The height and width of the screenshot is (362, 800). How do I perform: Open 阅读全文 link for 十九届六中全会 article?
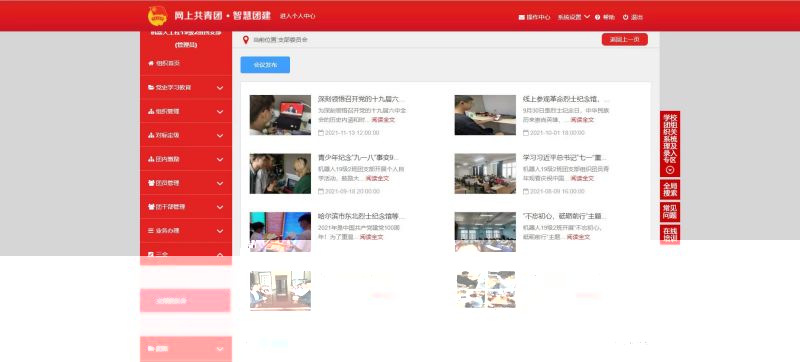tap(383, 120)
